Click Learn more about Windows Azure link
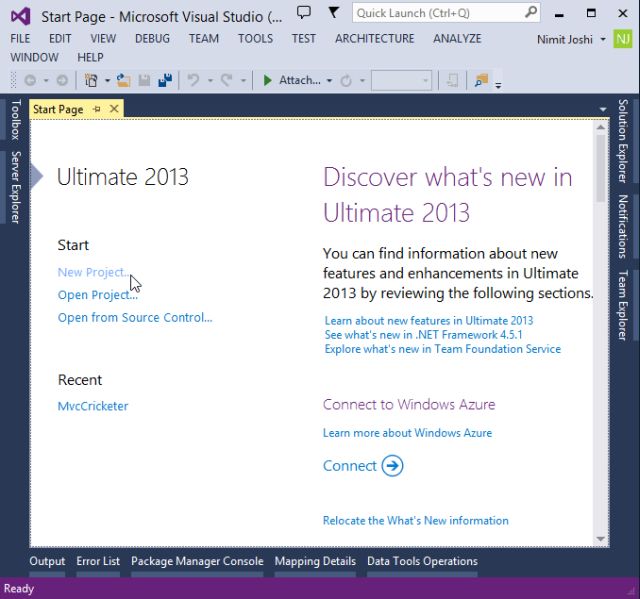This screenshot has height=599, width=640. point(407,433)
